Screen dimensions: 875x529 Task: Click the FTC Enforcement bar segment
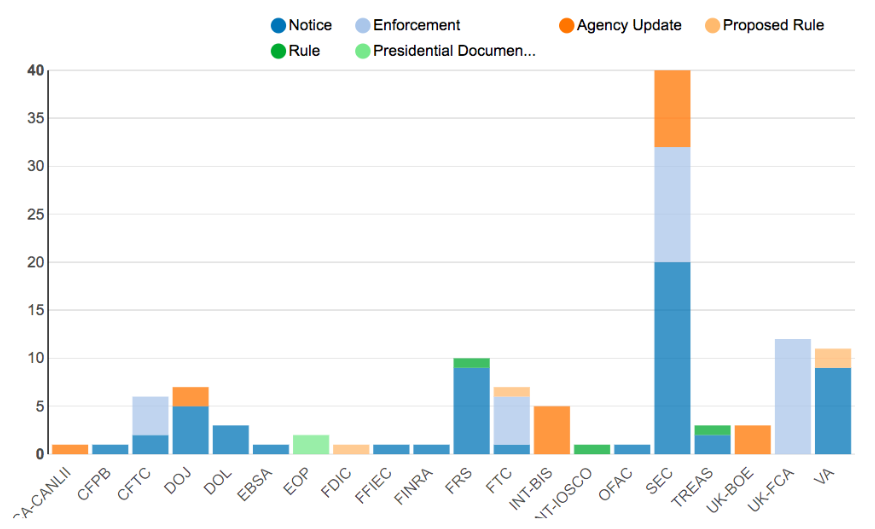pyautogui.click(x=512, y=420)
